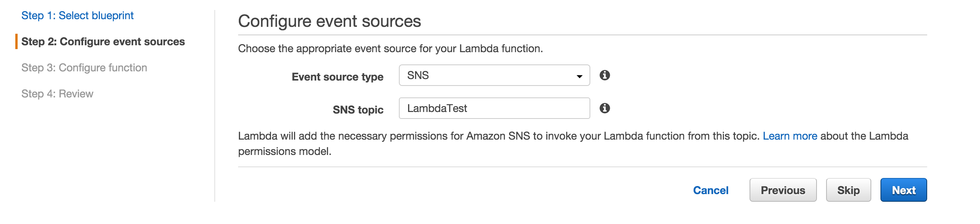Click the info icon next to SNS topic

tap(604, 108)
